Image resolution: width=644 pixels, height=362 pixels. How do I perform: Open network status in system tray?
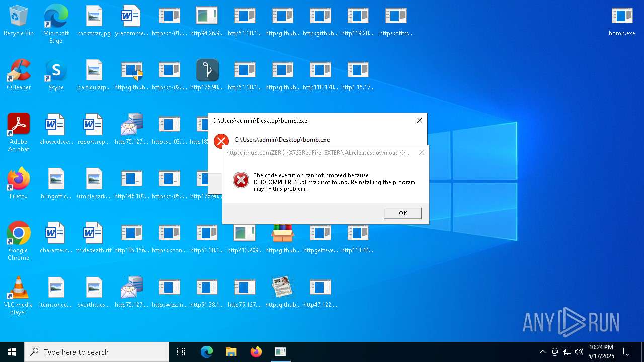click(567, 352)
